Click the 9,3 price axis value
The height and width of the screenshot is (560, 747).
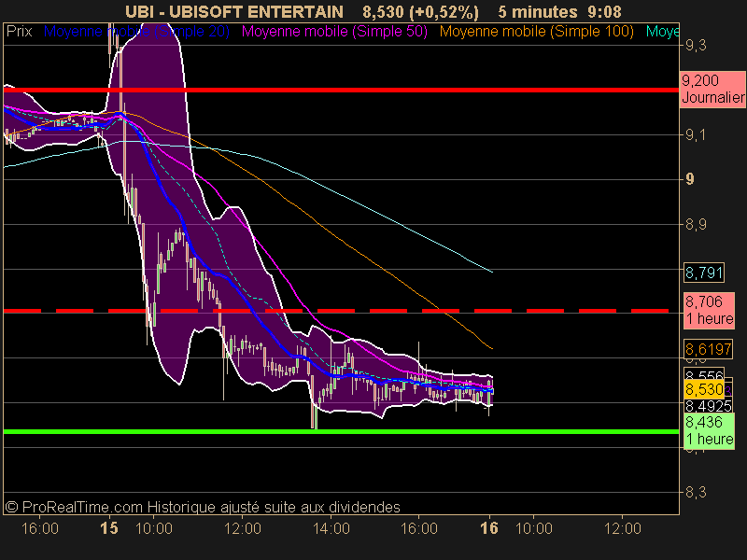696,46
